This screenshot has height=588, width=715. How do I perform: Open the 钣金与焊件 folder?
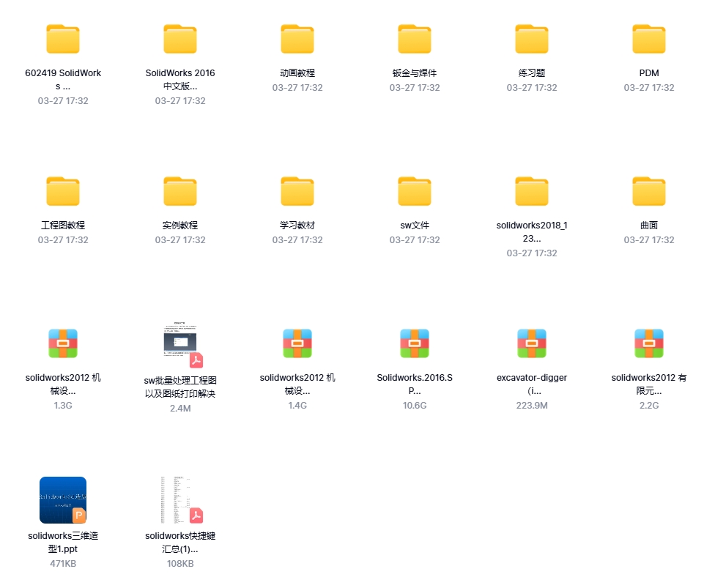pyautogui.click(x=414, y=39)
